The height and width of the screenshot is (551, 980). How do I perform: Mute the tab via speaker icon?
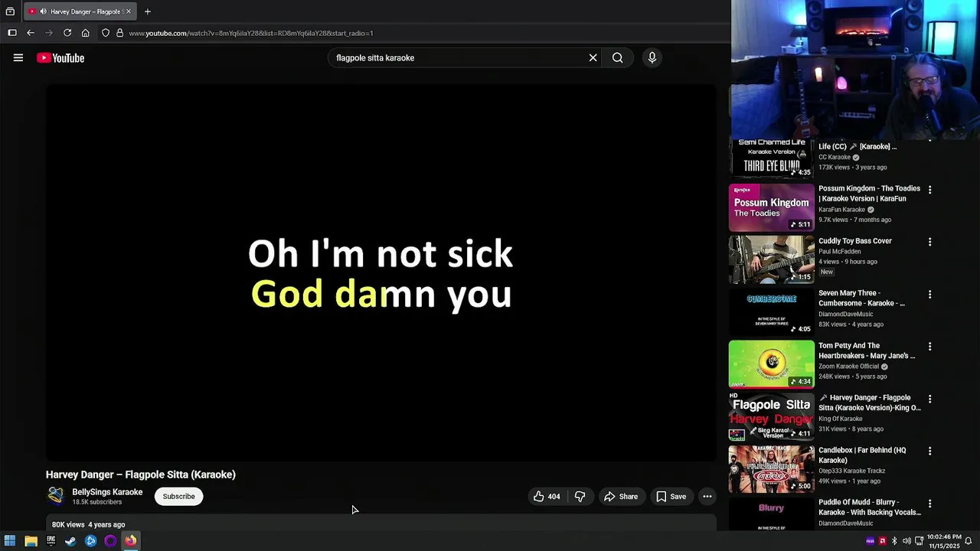pyautogui.click(x=43, y=11)
